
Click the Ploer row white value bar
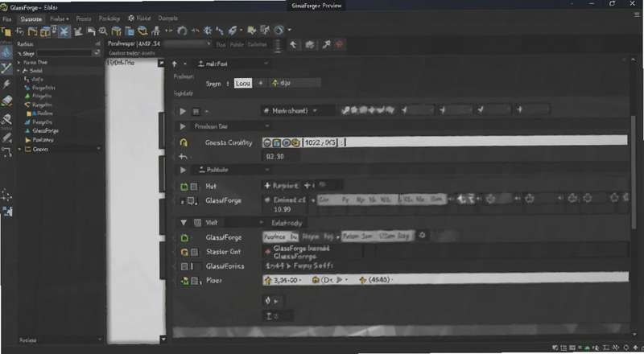tap(446, 280)
